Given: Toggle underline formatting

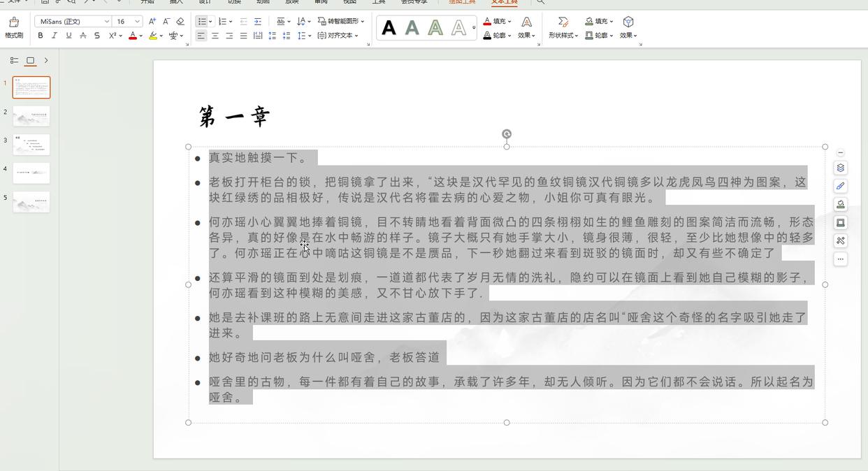Looking at the screenshot, I should 68,36.
